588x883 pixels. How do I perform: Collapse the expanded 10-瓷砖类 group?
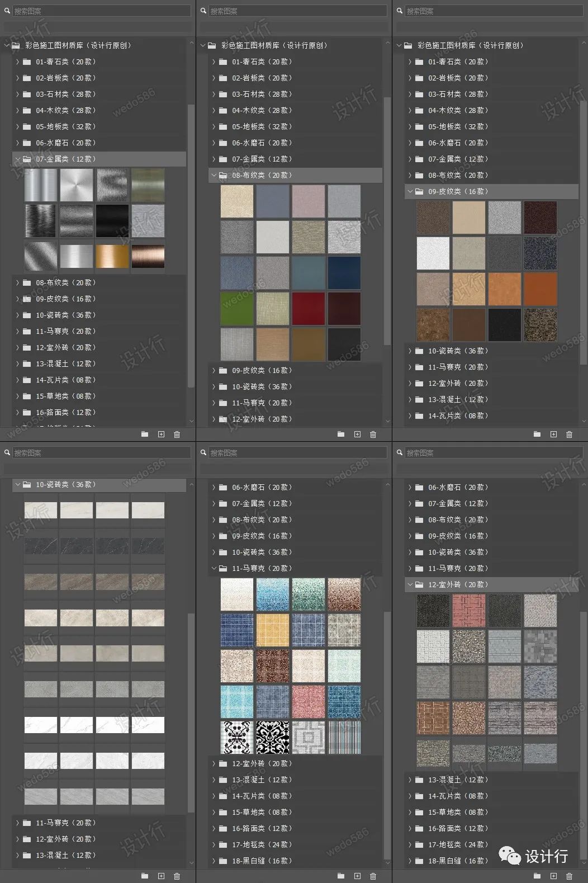point(17,484)
